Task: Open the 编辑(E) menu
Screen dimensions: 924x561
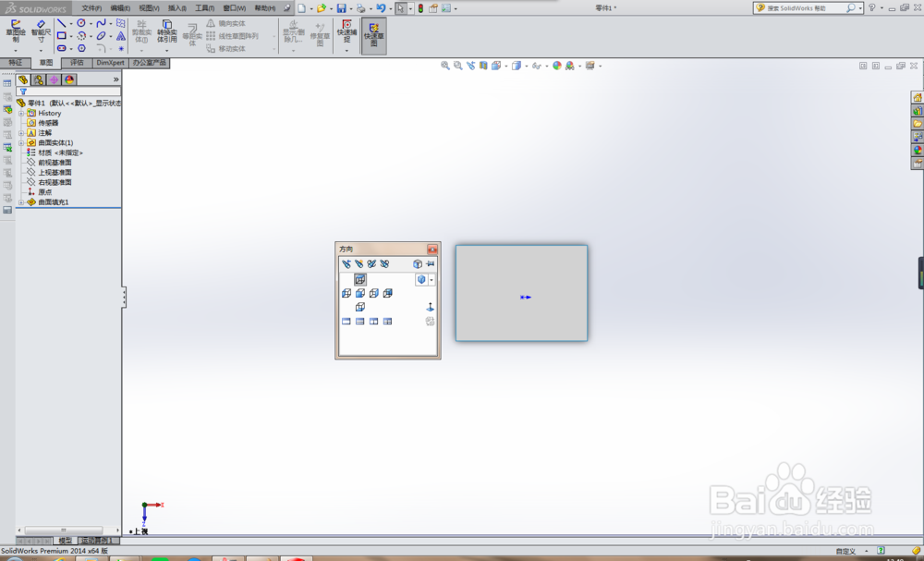Action: (120, 8)
